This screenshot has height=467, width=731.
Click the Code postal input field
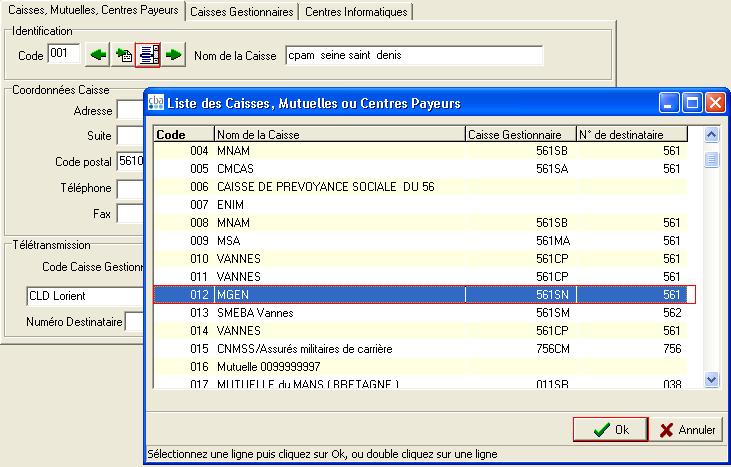[x=130, y=161]
